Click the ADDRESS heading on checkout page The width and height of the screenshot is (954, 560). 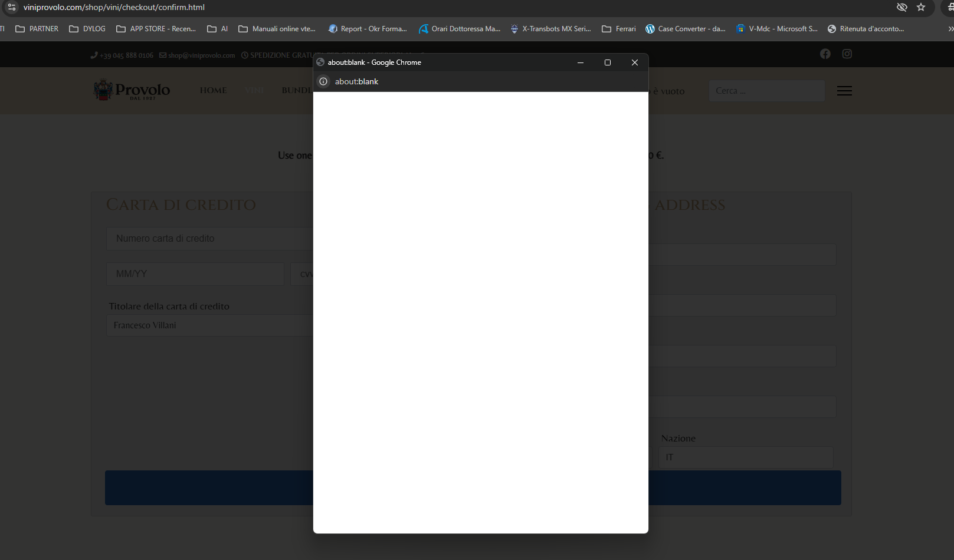pos(690,205)
